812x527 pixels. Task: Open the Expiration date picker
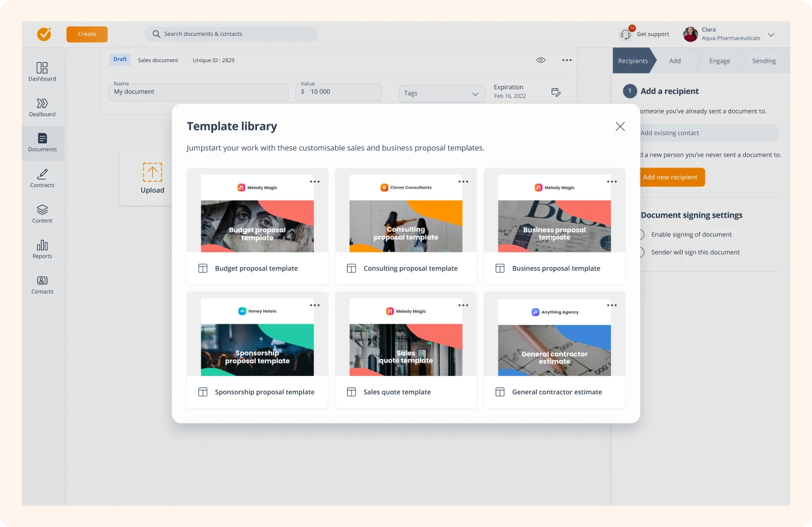click(555, 91)
